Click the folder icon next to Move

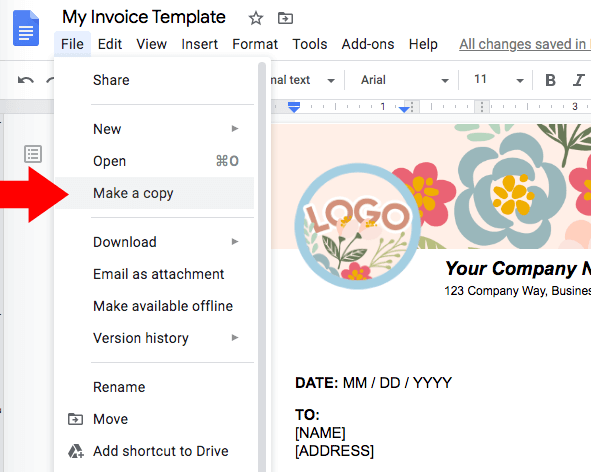[75, 419]
